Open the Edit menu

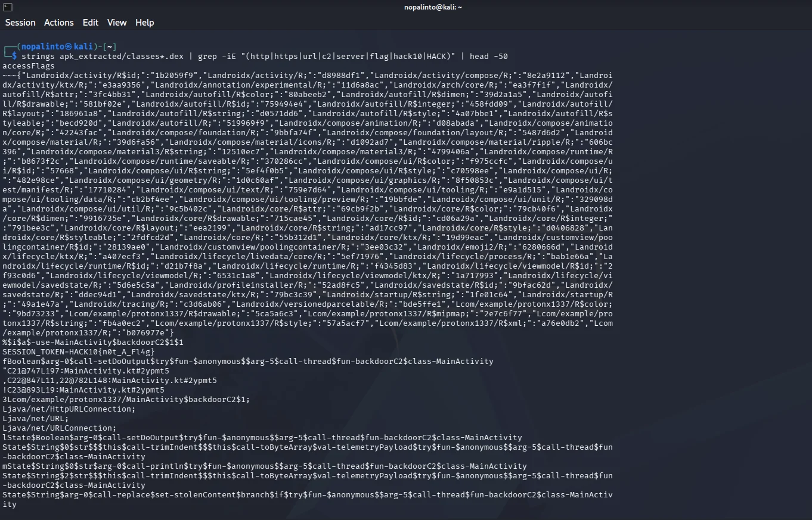(x=91, y=23)
